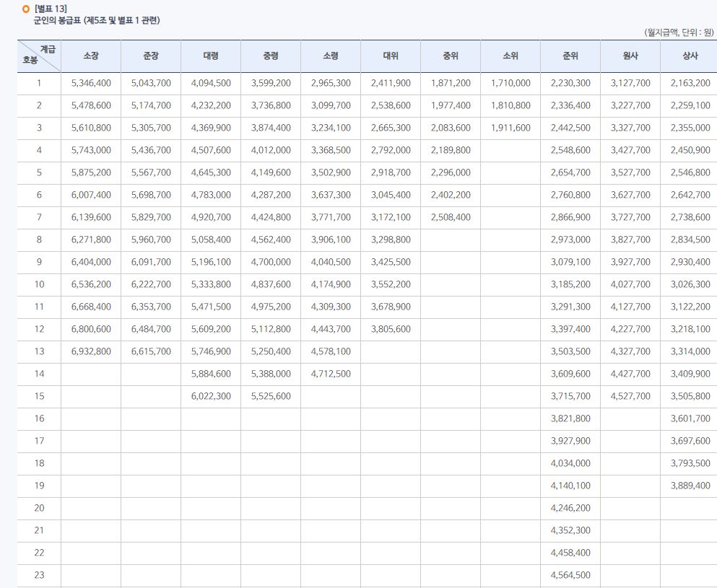Click cell value 4,246,200
The height and width of the screenshot is (588, 717).
pos(570,509)
